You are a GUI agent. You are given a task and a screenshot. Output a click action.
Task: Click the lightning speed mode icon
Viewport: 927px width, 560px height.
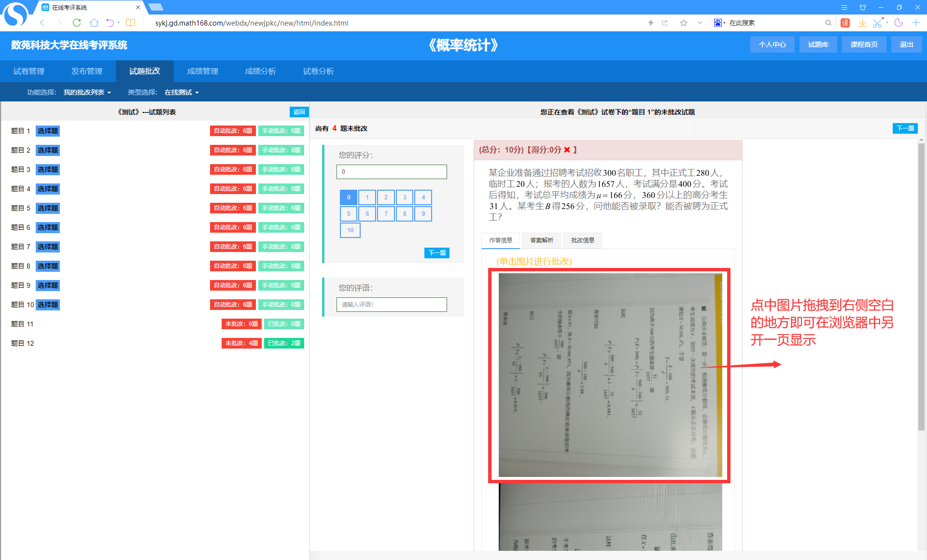650,23
